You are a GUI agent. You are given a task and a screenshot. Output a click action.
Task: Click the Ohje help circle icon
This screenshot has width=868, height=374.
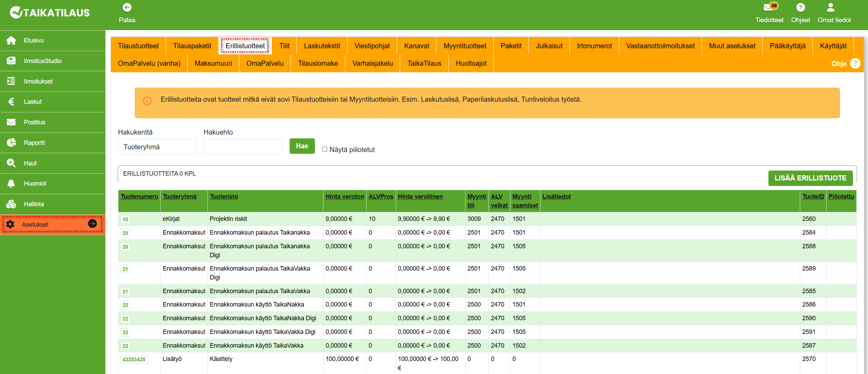[x=855, y=63]
